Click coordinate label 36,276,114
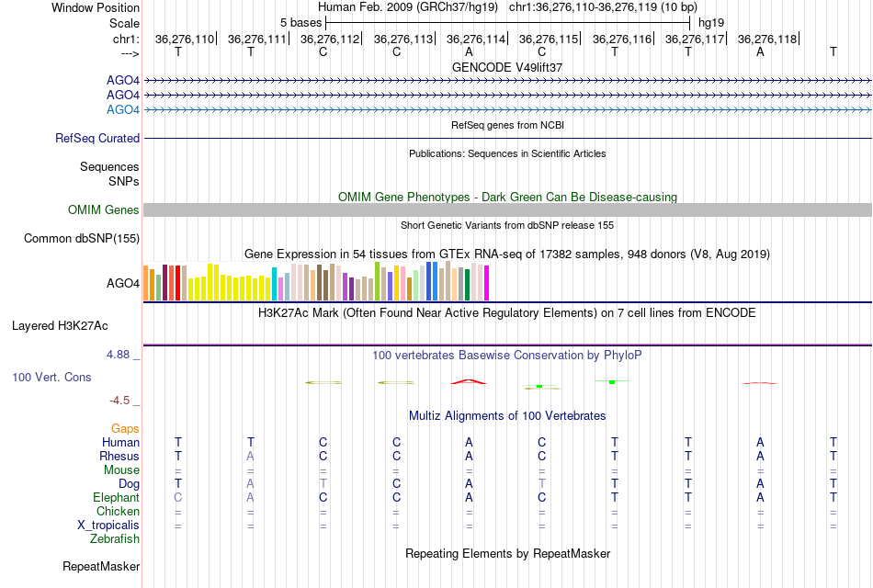Viewport: 873px width, 588px height. (476, 39)
